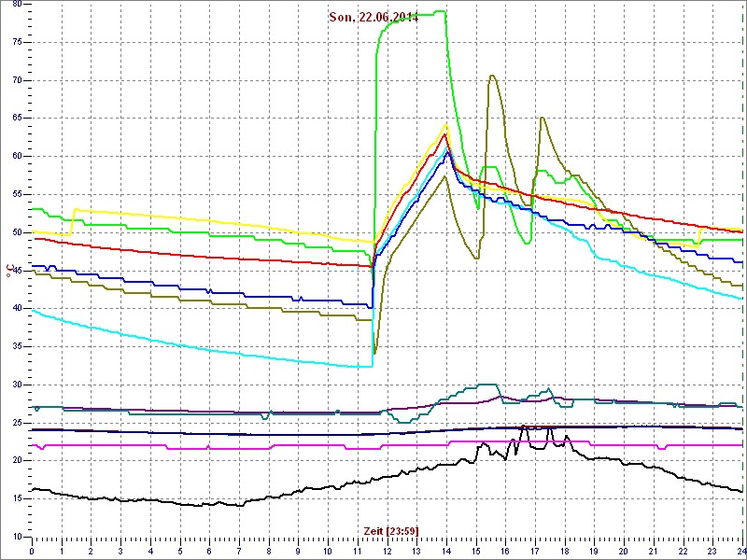Click hour 19 on the time axis
Image resolution: width=747 pixels, height=560 pixels.
pyautogui.click(x=594, y=552)
